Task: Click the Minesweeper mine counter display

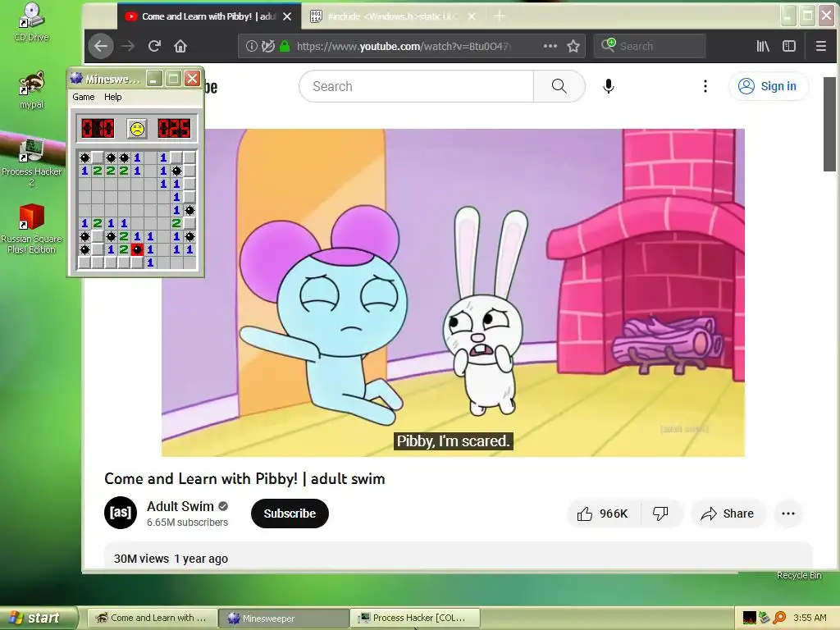Action: tap(98, 129)
